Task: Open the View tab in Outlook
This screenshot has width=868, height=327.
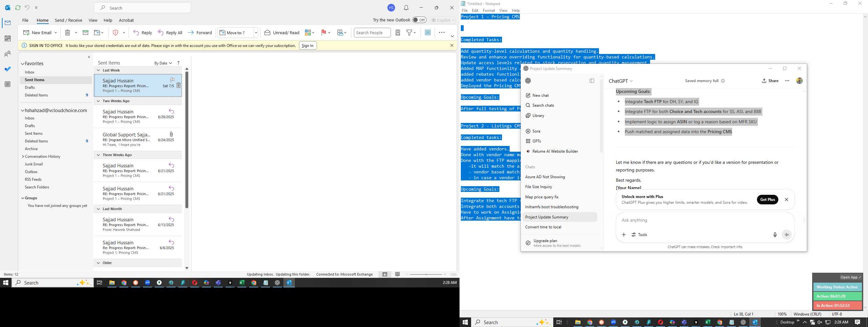Action: coord(93,20)
